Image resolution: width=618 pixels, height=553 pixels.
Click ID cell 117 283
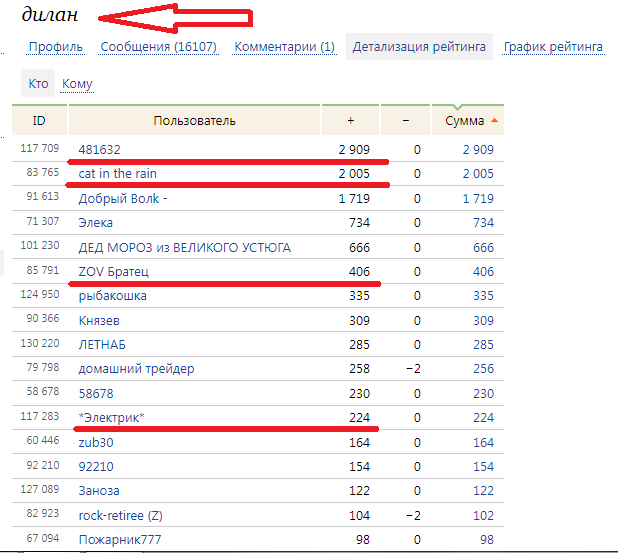[39, 416]
